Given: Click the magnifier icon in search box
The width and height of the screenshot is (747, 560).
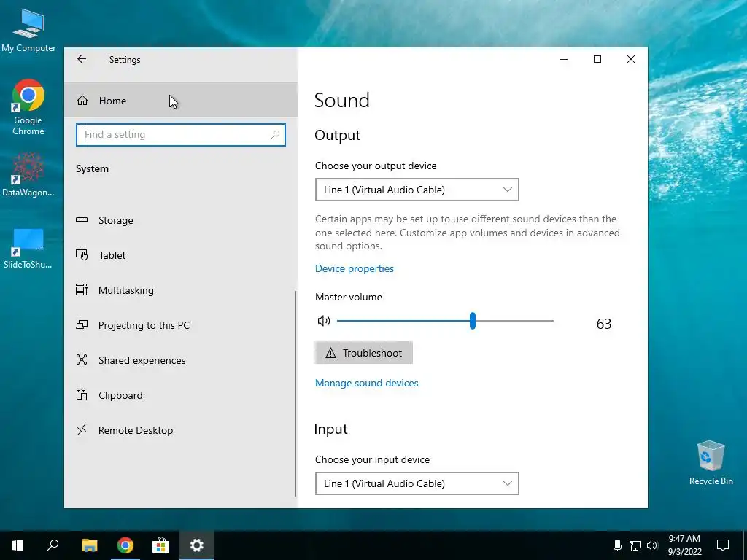Looking at the screenshot, I should [x=275, y=135].
